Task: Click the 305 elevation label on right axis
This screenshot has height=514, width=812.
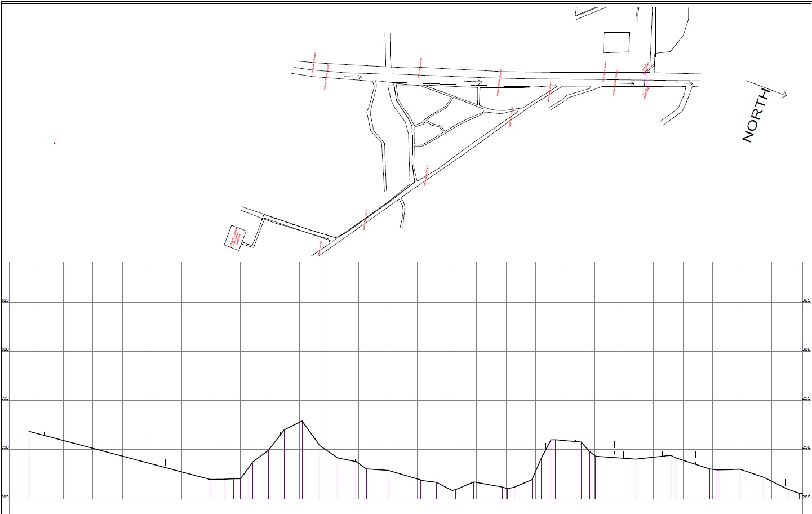Action: [x=806, y=300]
